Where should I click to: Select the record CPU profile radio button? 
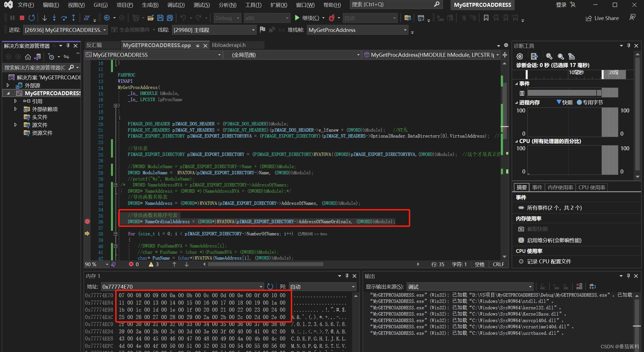point(521,261)
